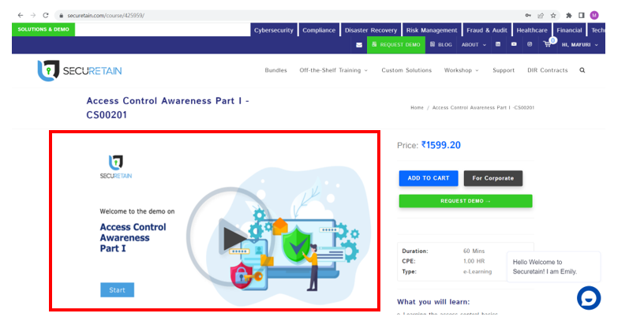644x317 pixels.
Task: Expand the Off-the-Shelf Training menu
Action: pos(334,70)
